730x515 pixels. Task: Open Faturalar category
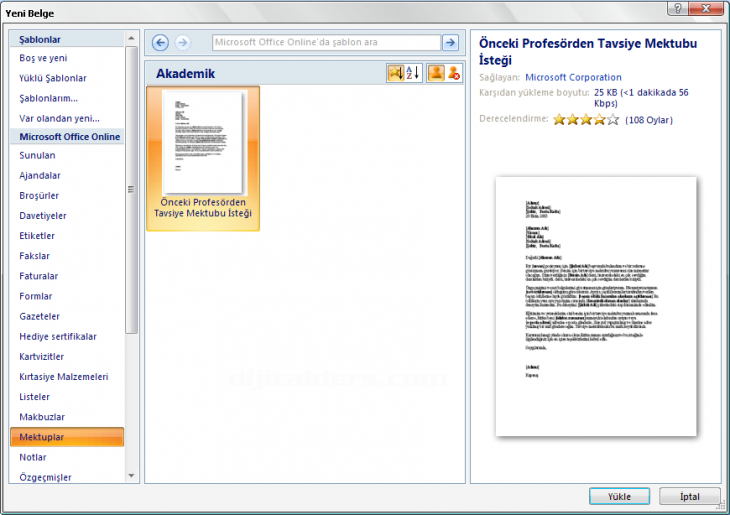pos(39,276)
